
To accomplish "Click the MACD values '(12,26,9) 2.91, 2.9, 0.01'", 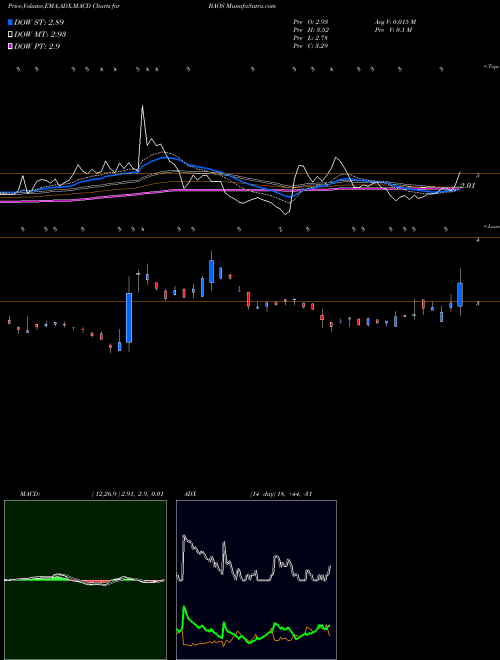I will click(128, 494).
